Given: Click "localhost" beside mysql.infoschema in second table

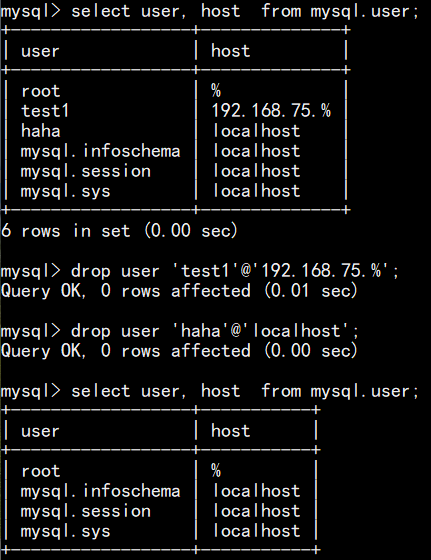Looking at the screenshot, I should pyautogui.click(x=256, y=491).
